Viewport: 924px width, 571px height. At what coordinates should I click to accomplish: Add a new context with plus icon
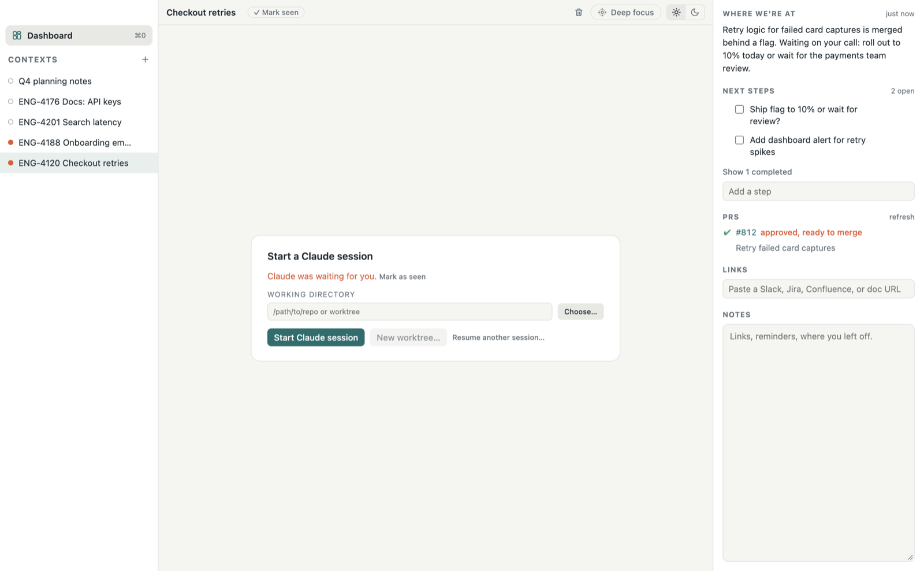coord(145,60)
